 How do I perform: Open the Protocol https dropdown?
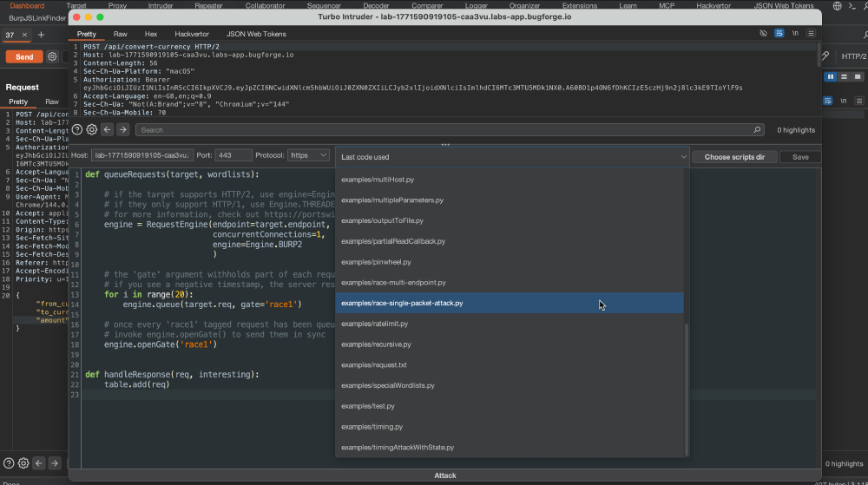308,155
